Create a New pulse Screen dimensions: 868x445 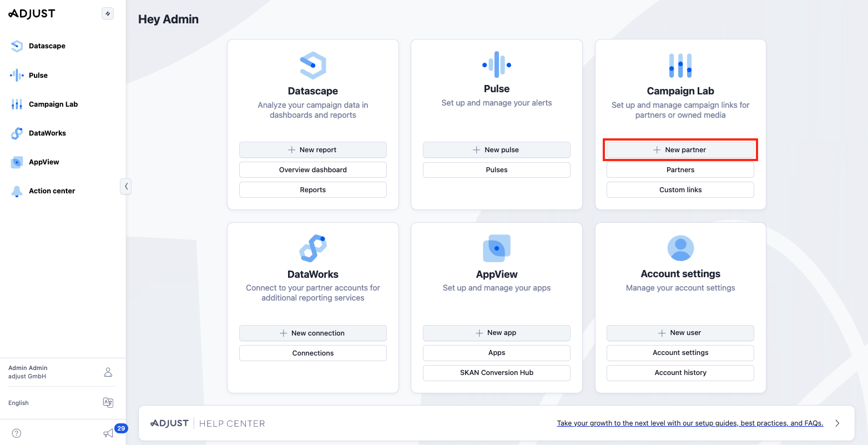point(497,150)
